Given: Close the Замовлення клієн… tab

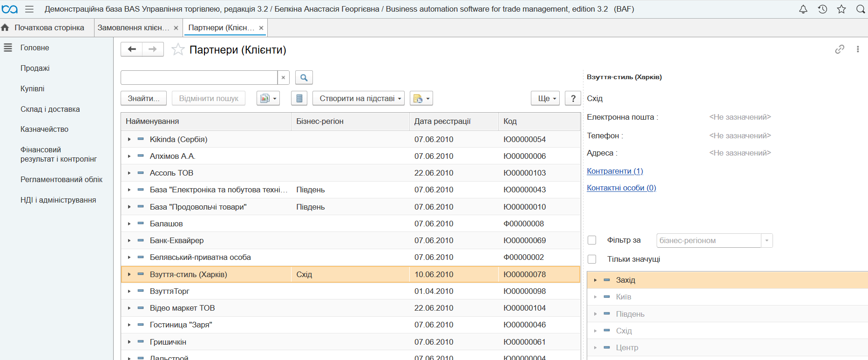Looking at the screenshot, I should tap(176, 28).
